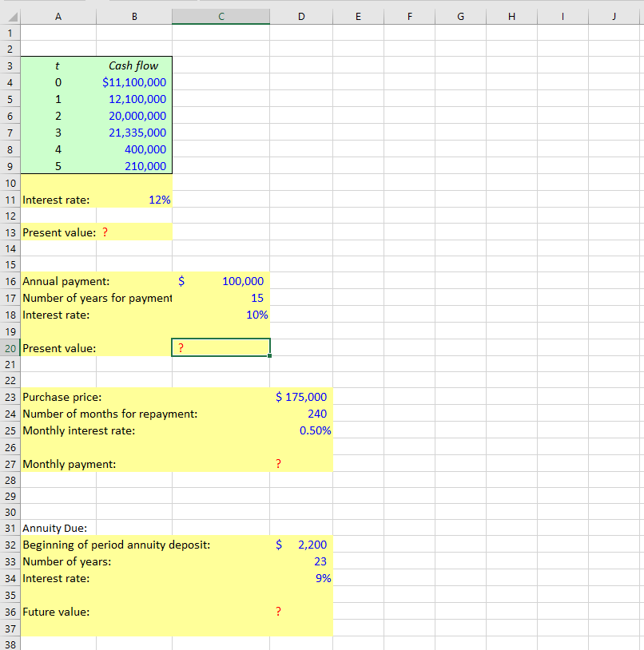644x650 pixels.
Task: Click the active cell with red ? in row 20
Action: [221, 347]
